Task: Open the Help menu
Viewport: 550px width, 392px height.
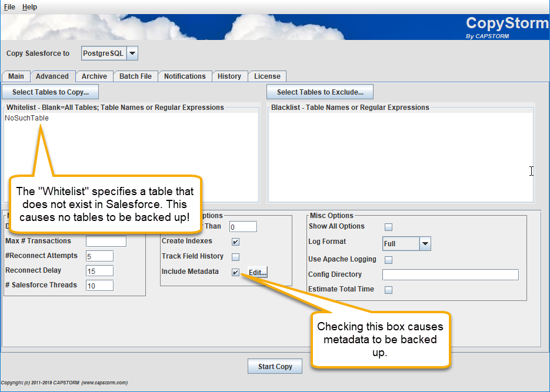Action: (29, 7)
